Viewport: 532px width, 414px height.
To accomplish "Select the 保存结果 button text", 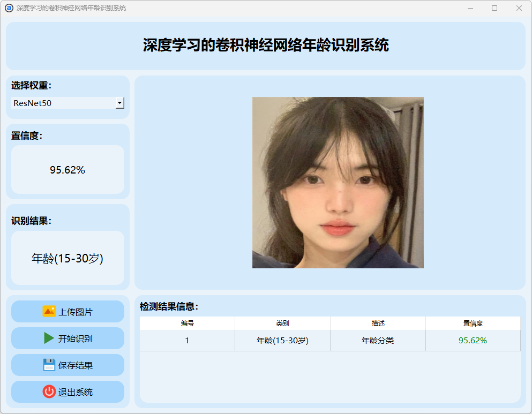I will [76, 365].
